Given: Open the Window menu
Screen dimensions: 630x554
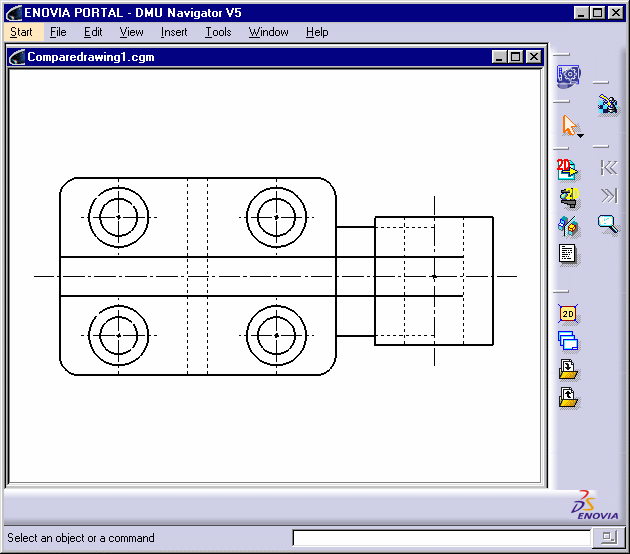Looking at the screenshot, I should (268, 32).
